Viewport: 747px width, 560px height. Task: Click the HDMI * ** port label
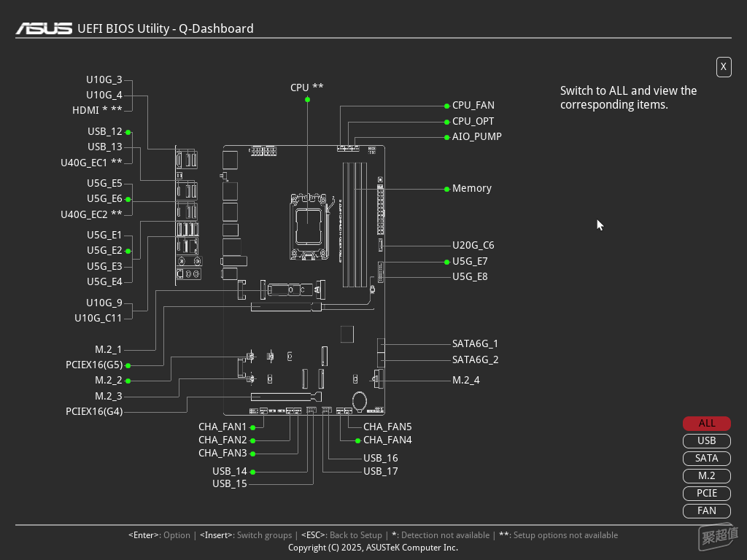(x=97, y=111)
